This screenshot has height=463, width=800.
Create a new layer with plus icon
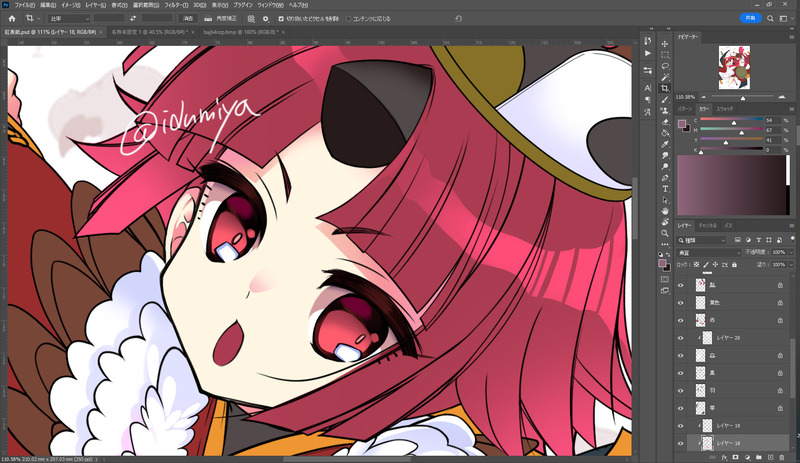pos(770,458)
